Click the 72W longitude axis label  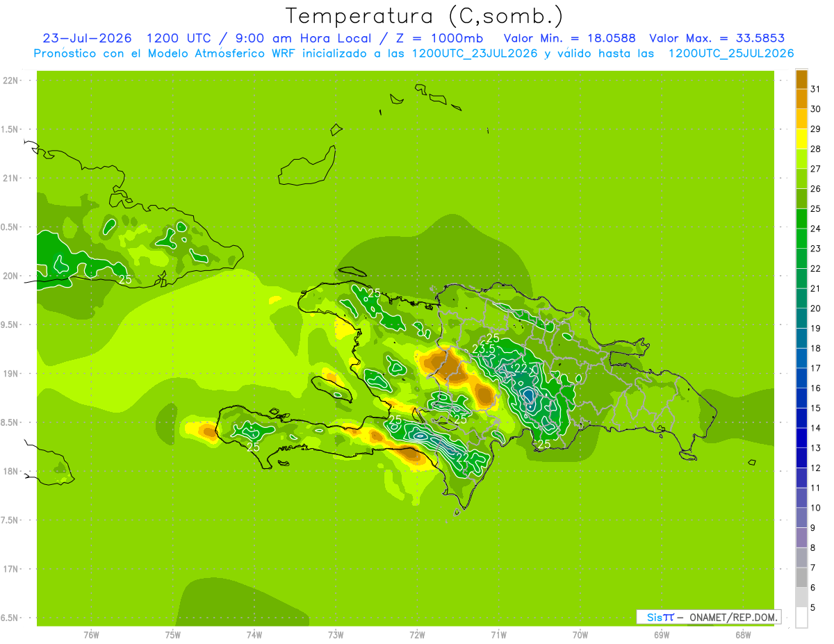click(417, 634)
